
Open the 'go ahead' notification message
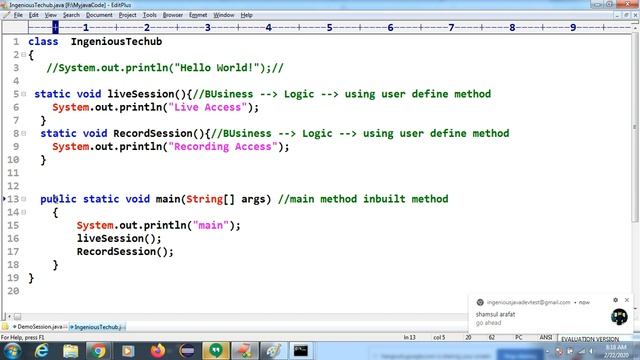click(x=488, y=323)
